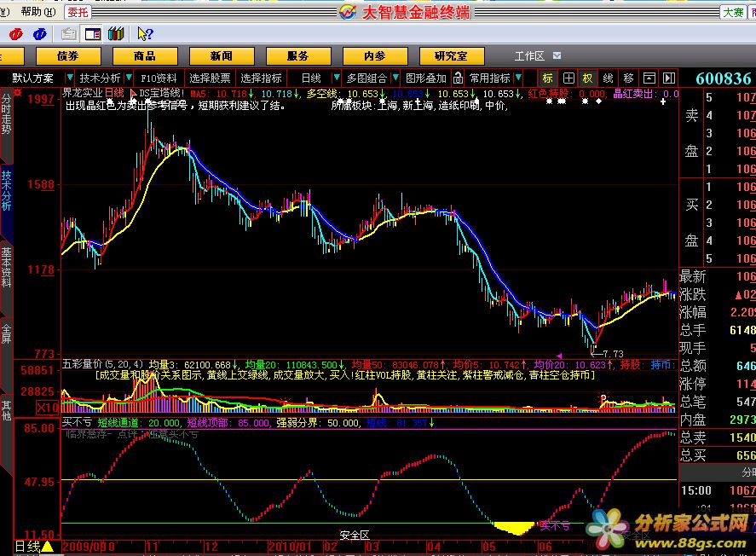Click the 日线 period button in toolbar
The height and width of the screenshot is (556, 756).
coord(311,78)
